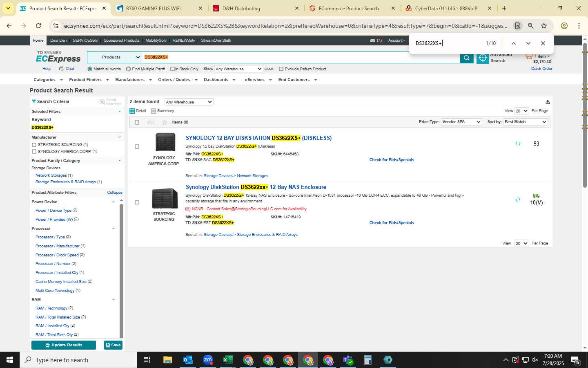This screenshot has width=588, height=368.
Task: Click the keyword search input field
Action: [x=301, y=57]
